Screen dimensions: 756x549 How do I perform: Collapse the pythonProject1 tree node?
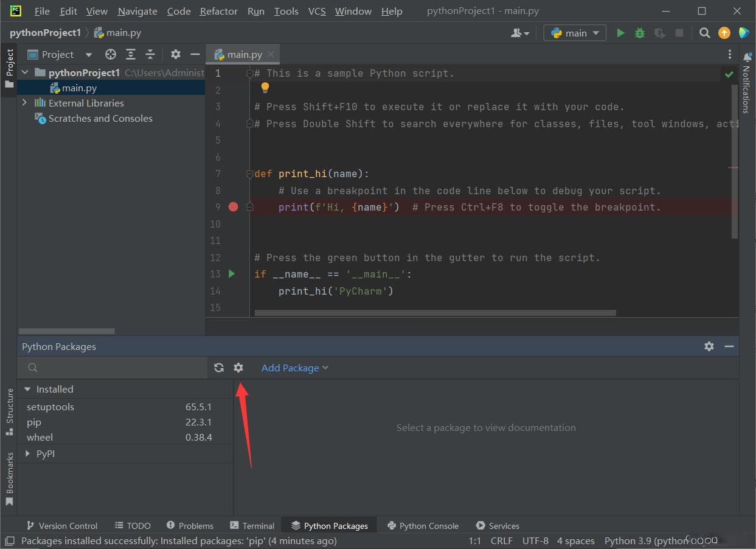[25, 72]
